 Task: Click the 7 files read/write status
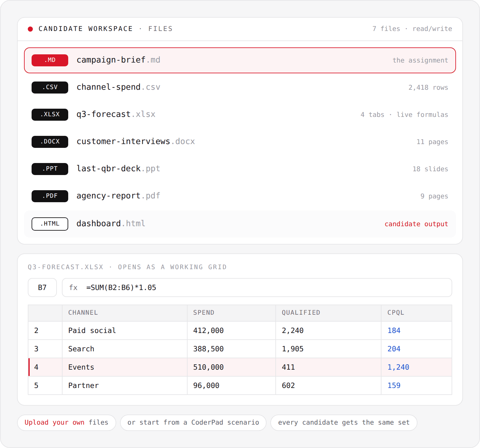point(412,29)
